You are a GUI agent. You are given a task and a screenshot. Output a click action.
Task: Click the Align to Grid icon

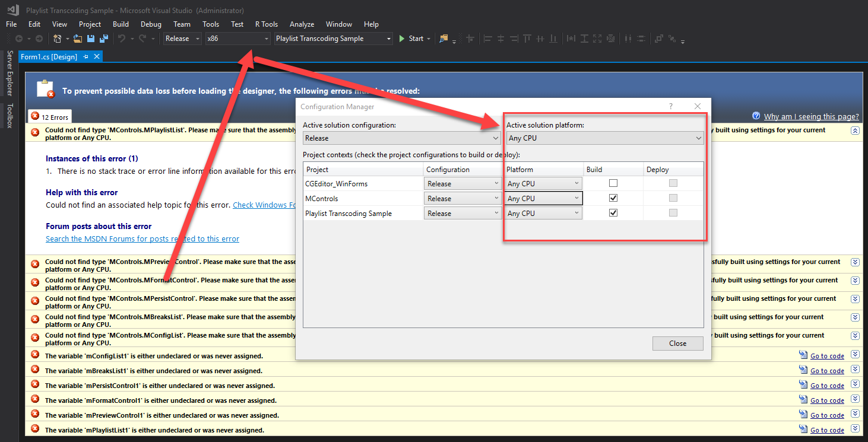471,39
